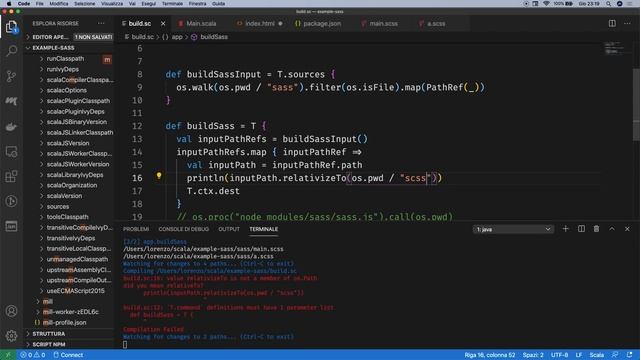Image resolution: width=640 pixels, height=360 pixels.
Task: Open Explorer panel more actions ellipsis
Action: (x=101, y=23)
